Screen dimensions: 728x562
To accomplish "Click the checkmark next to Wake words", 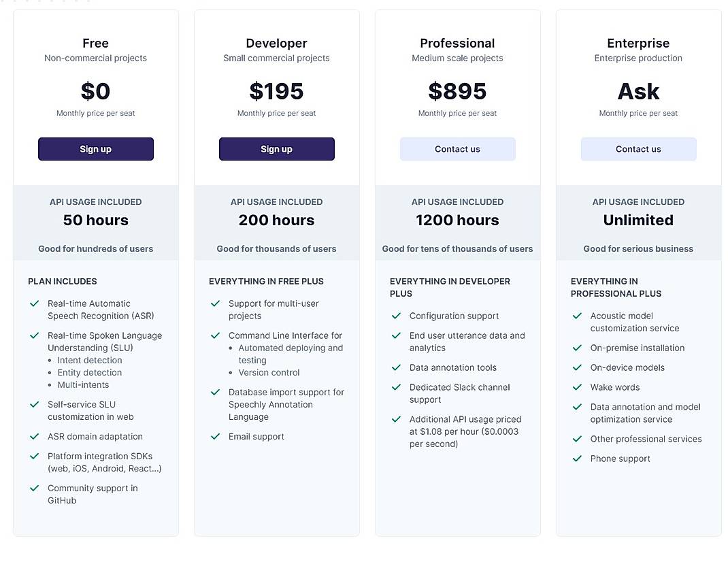I will [x=577, y=386].
